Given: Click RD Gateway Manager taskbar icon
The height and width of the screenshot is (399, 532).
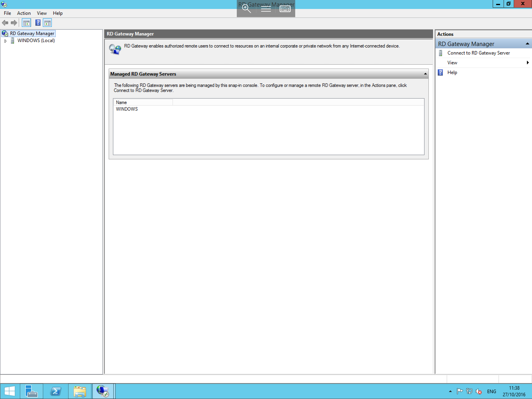Looking at the screenshot, I should (x=103, y=391).
